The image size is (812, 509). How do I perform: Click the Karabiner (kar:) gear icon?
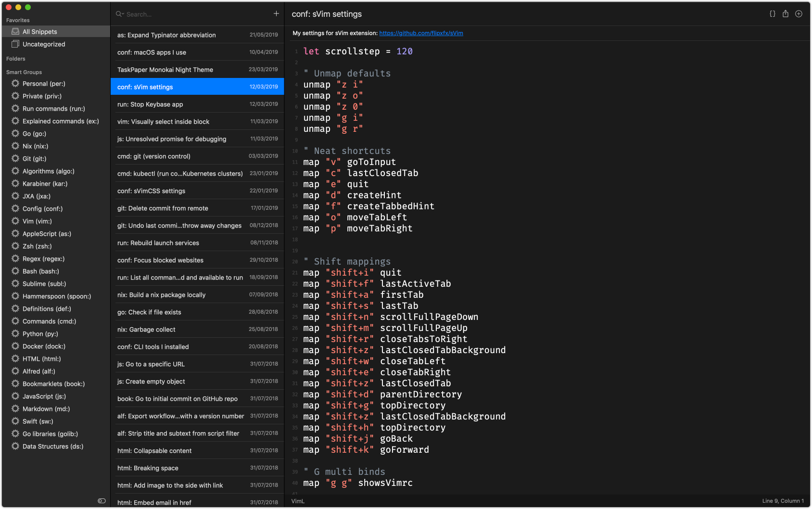point(15,184)
